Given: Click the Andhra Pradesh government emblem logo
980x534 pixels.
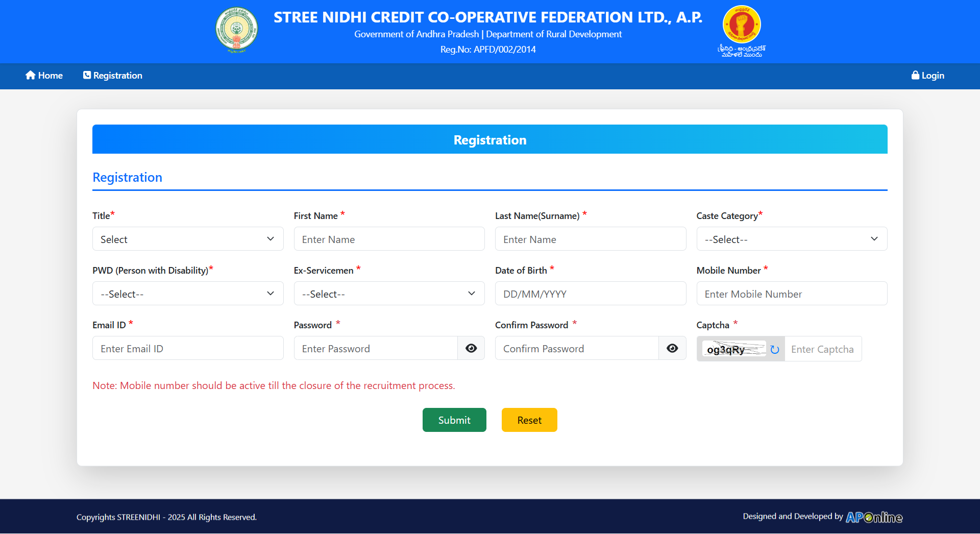Looking at the screenshot, I should pos(236,30).
